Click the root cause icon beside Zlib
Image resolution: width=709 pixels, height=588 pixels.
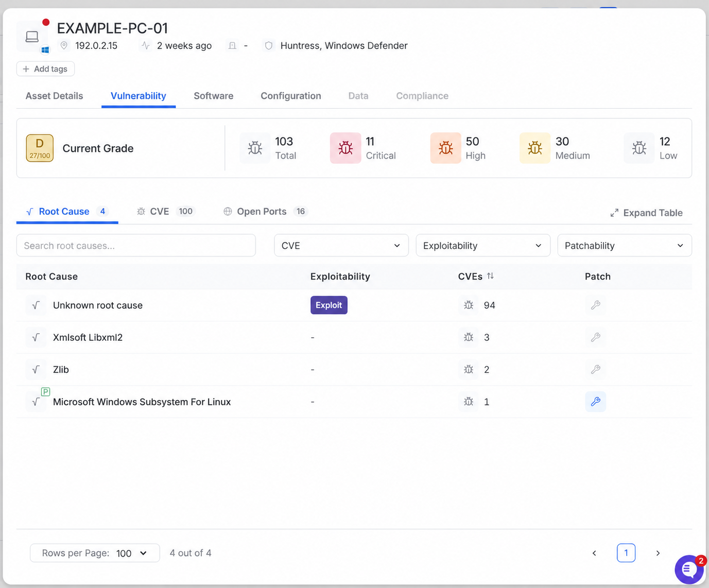[36, 370]
